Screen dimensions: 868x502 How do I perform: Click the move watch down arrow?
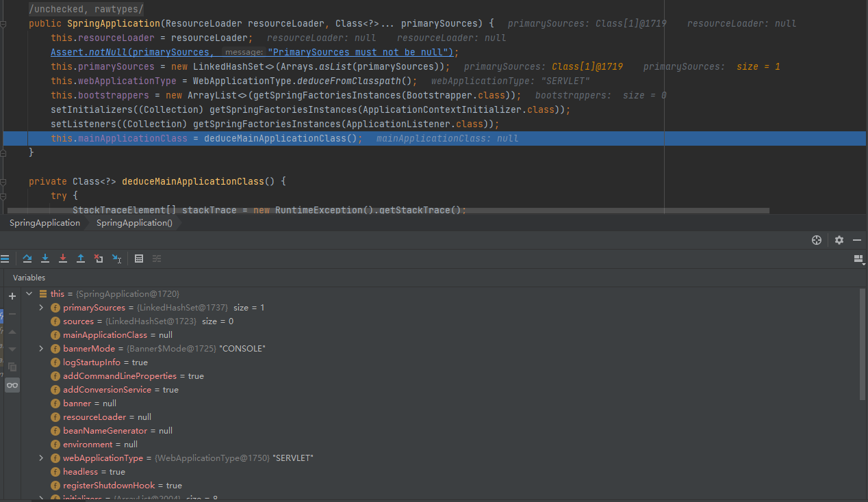coord(12,349)
